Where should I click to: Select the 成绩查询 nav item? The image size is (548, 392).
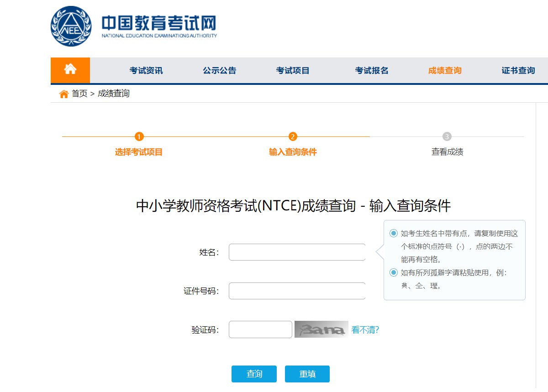[x=445, y=71]
